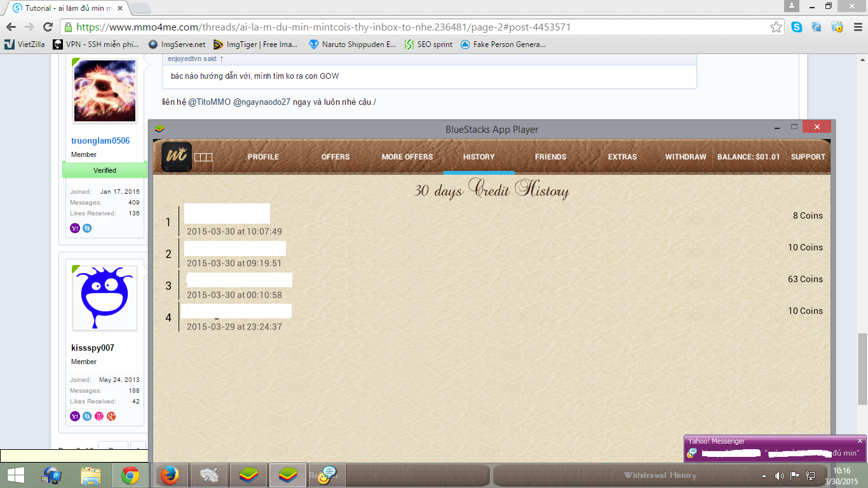Go to the FRIENDS tab
The height and width of the screenshot is (488, 868).
coord(550,157)
